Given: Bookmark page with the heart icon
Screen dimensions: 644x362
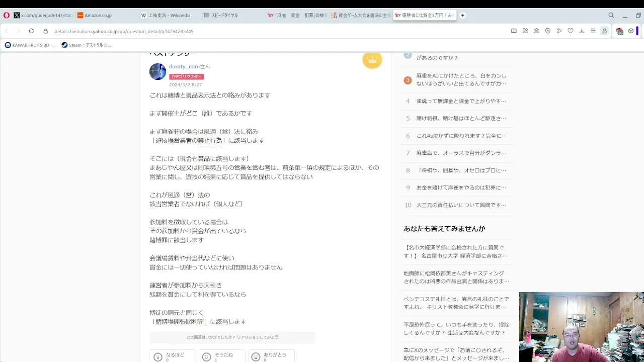Looking at the screenshot, I should [571, 31].
